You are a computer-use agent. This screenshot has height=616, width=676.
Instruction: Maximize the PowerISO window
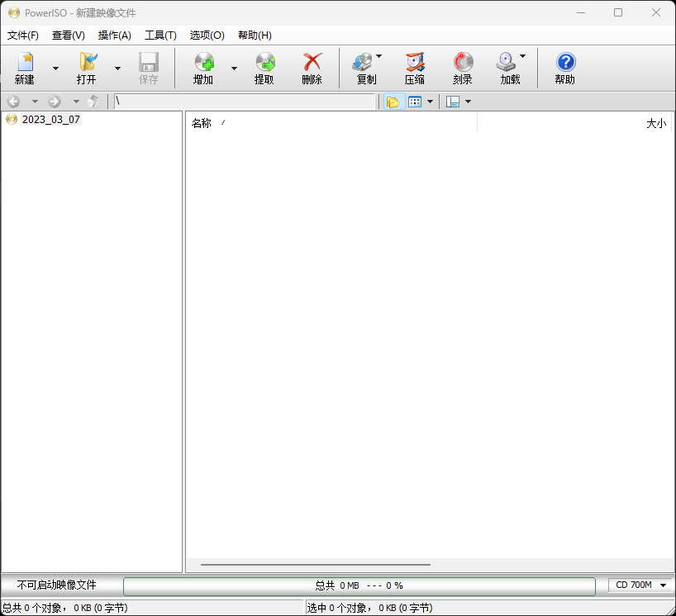[x=618, y=12]
